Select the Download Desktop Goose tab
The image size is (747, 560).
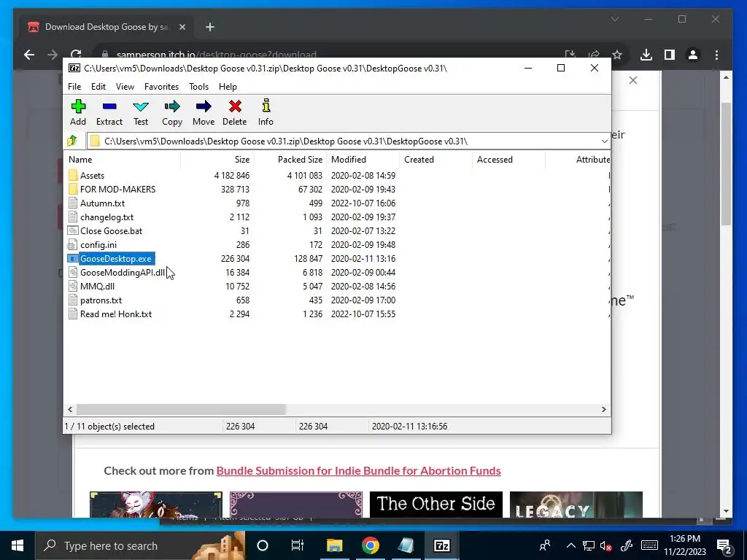coord(107,27)
